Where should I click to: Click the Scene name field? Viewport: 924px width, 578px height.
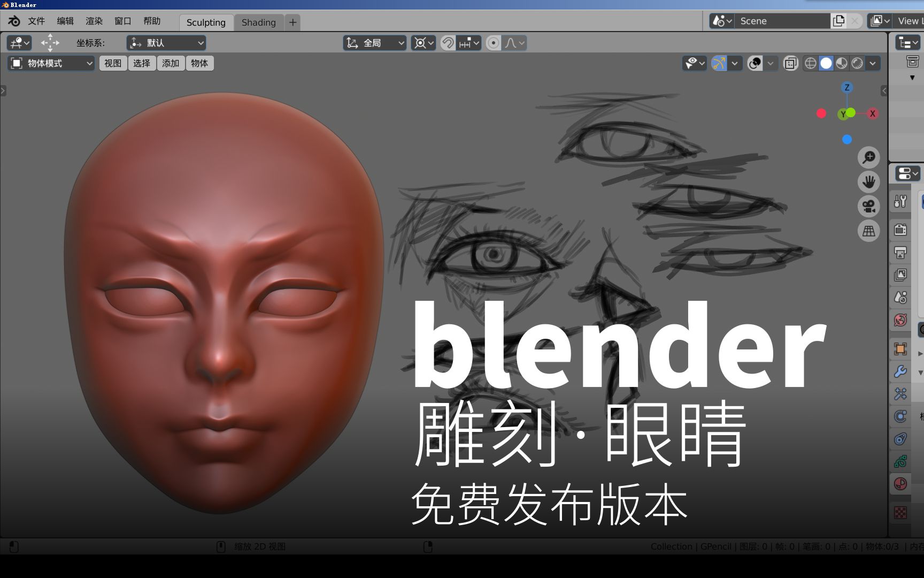tap(783, 21)
